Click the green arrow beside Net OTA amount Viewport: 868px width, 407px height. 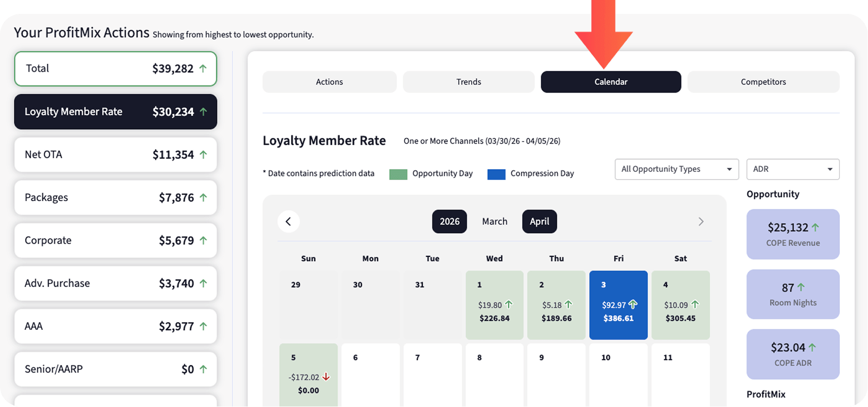[x=203, y=155]
